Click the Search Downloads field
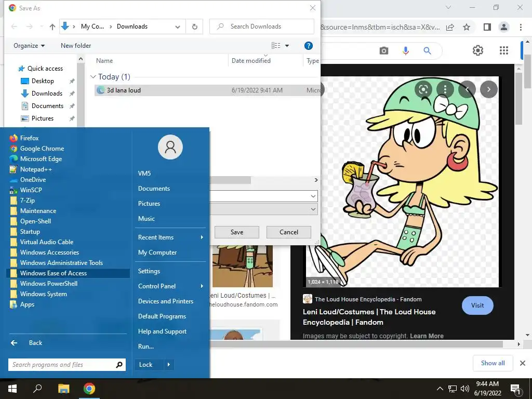Viewport: 532px width, 399px height. [x=262, y=26]
